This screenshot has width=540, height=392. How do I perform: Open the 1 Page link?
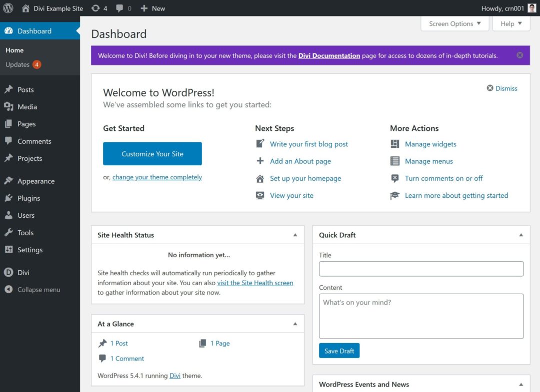220,343
